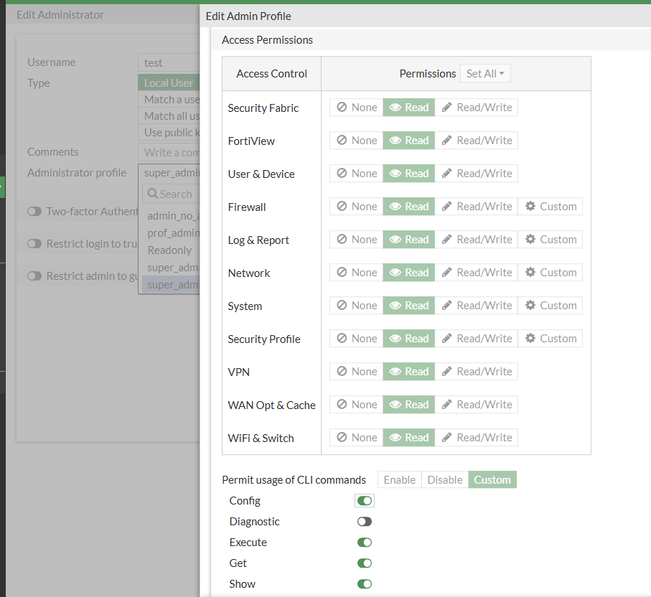Select Enable for CLI command usage
Screen dimensions: 651x597
point(399,480)
